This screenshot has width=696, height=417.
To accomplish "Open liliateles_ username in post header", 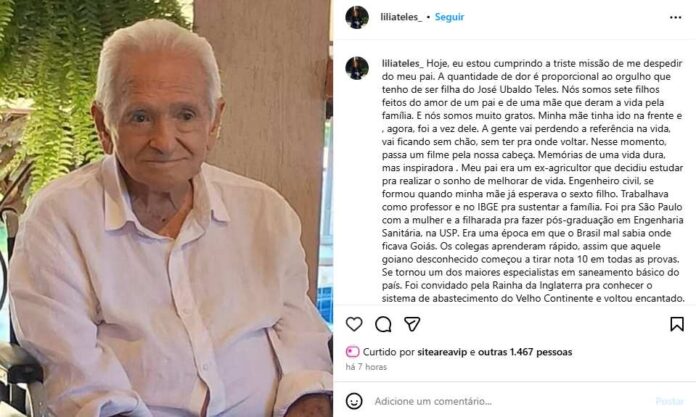I will [401, 17].
